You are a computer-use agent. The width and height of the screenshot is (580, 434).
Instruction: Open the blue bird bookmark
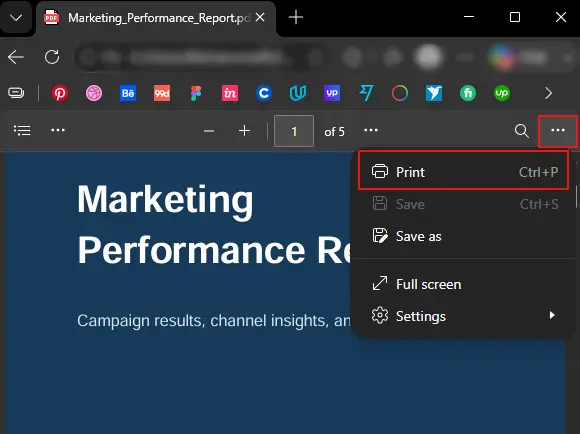tap(434, 93)
